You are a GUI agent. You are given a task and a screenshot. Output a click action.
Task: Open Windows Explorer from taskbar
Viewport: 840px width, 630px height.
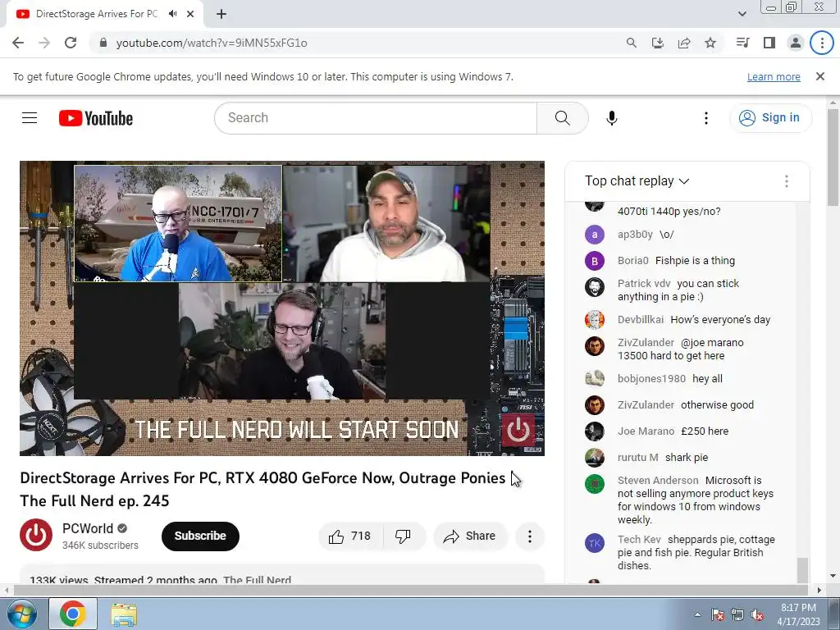point(124,614)
